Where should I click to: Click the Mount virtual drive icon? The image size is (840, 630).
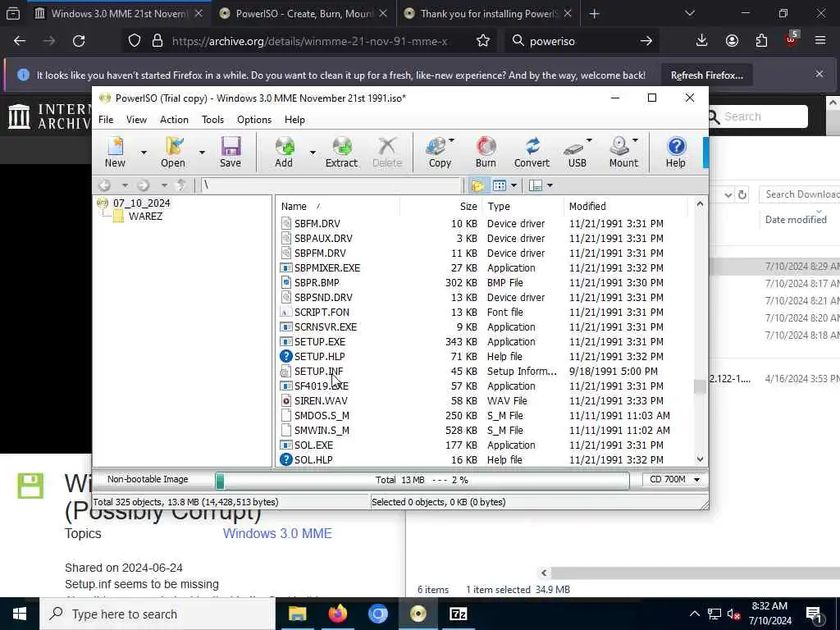tap(622, 152)
